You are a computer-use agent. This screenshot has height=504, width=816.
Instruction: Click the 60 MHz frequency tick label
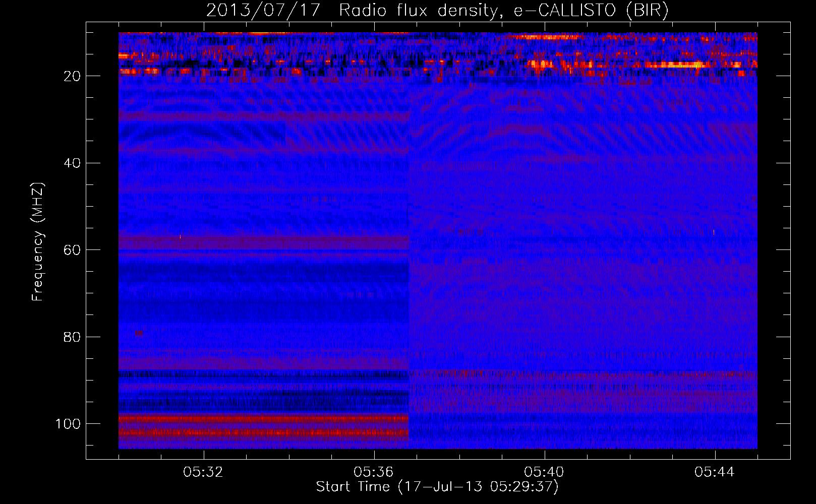point(73,250)
